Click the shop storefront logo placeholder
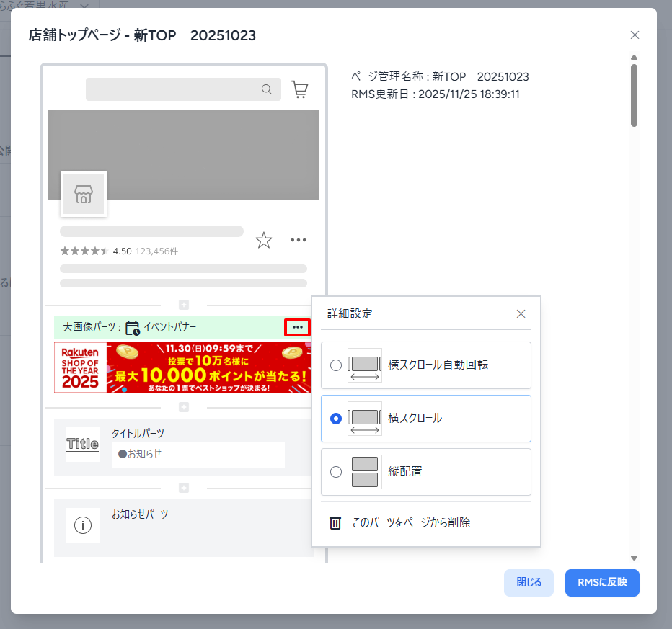The width and height of the screenshot is (672, 629). pyautogui.click(x=84, y=194)
